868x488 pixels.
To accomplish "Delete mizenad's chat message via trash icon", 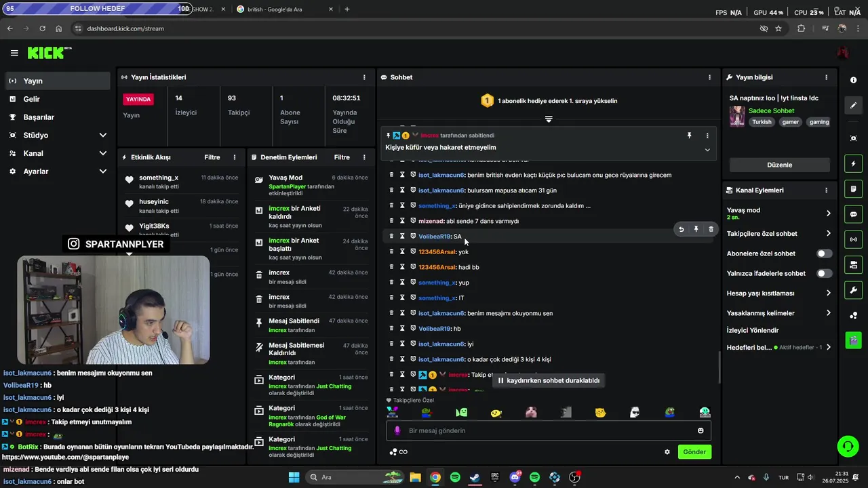I will (x=391, y=221).
